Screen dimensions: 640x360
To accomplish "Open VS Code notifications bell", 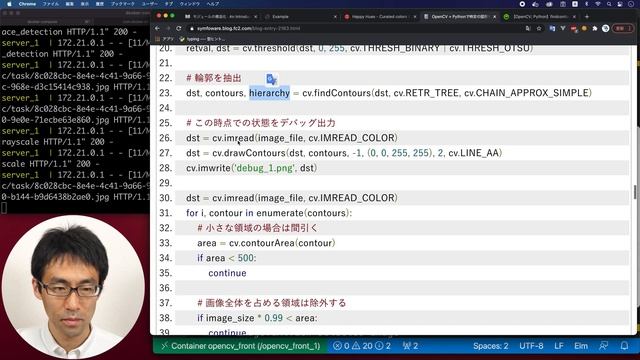I will tap(624, 346).
